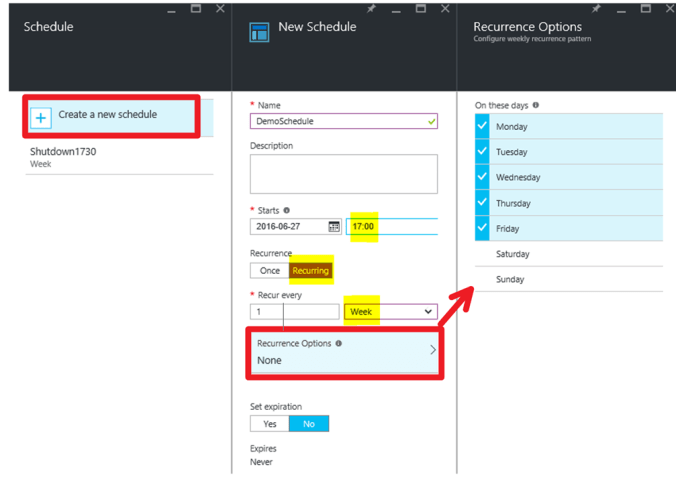Click the pin icon in Recurrence Options blade
676x481 pixels.
(596, 9)
